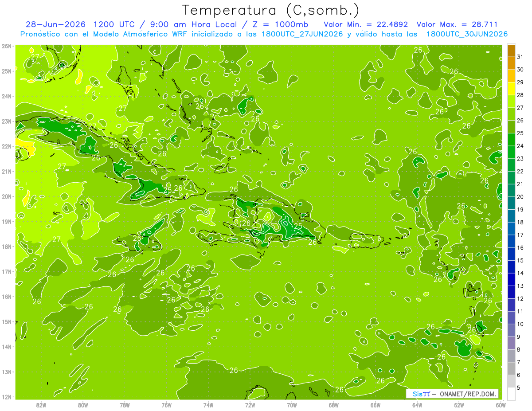Click the longitude label 82W

tap(41, 405)
